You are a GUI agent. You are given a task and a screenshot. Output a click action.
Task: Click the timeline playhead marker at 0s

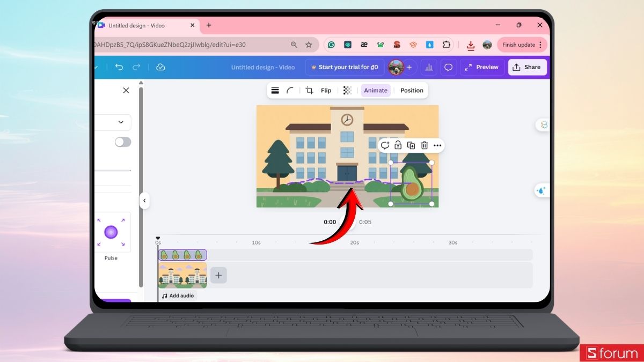(x=158, y=238)
